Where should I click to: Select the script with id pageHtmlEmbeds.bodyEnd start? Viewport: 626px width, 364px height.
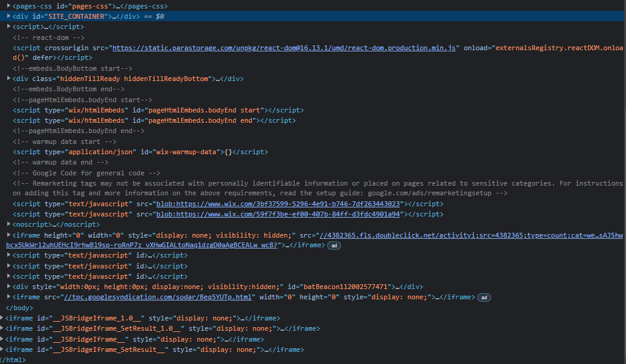158,110
